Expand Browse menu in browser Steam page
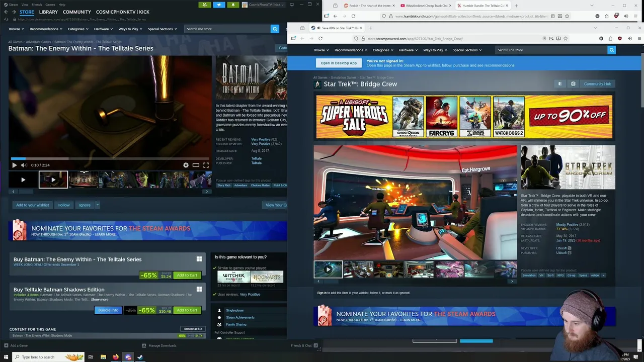This screenshot has width=644, height=362. click(x=321, y=50)
